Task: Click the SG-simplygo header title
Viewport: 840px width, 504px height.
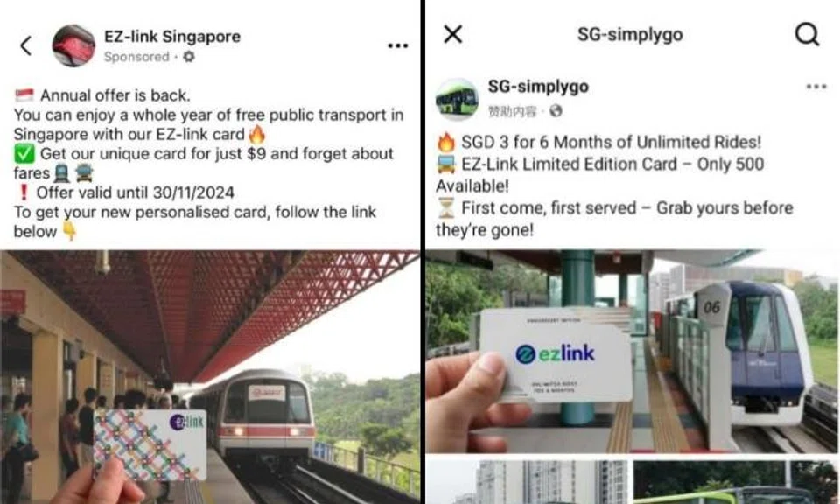Action: (x=630, y=34)
